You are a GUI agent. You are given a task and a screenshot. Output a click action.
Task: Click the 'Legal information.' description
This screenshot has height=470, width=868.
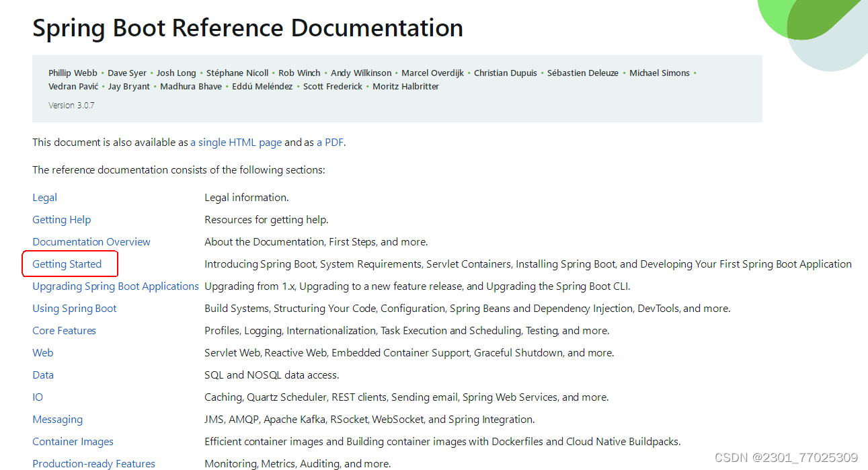pos(246,198)
